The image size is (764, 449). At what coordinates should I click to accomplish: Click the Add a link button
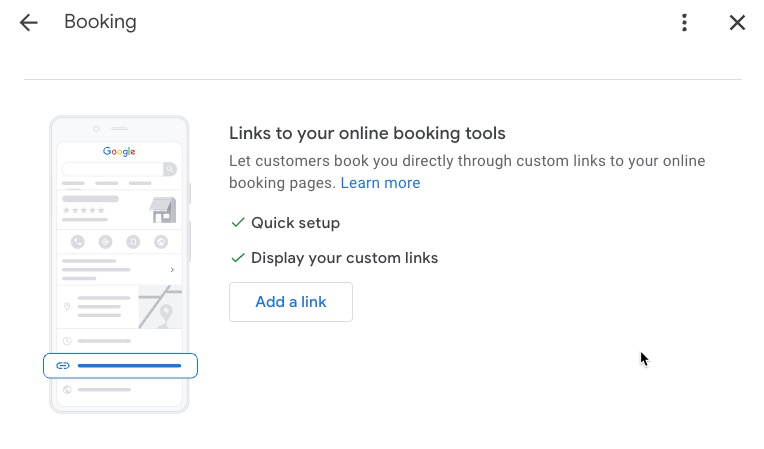pyautogui.click(x=291, y=302)
